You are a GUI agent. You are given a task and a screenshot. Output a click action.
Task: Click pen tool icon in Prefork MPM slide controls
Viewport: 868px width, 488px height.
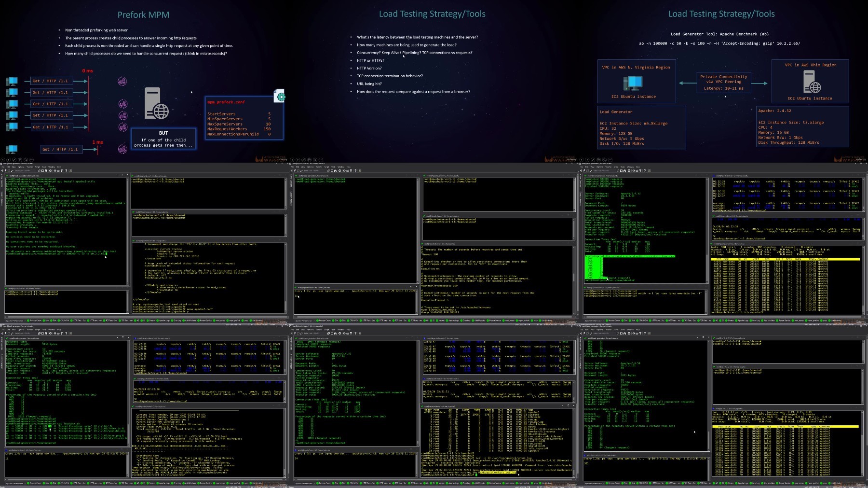pos(14,160)
